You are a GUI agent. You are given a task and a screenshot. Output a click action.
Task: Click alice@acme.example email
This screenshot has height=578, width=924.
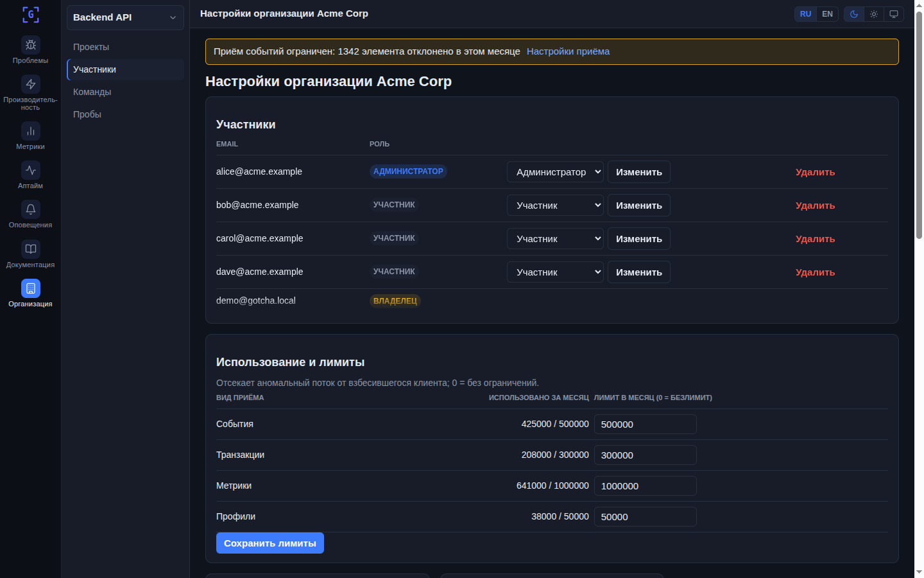(259, 171)
